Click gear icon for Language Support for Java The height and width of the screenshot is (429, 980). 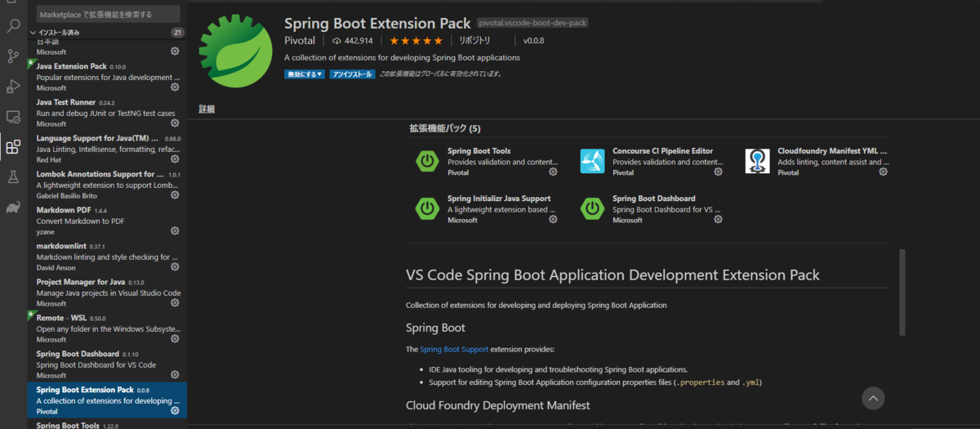click(175, 159)
